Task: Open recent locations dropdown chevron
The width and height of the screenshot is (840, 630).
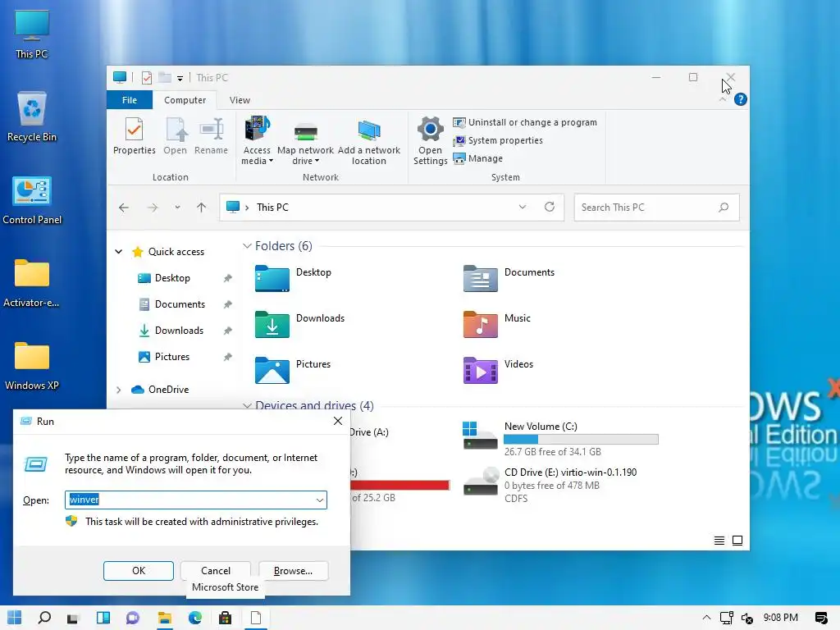Action: tap(177, 208)
